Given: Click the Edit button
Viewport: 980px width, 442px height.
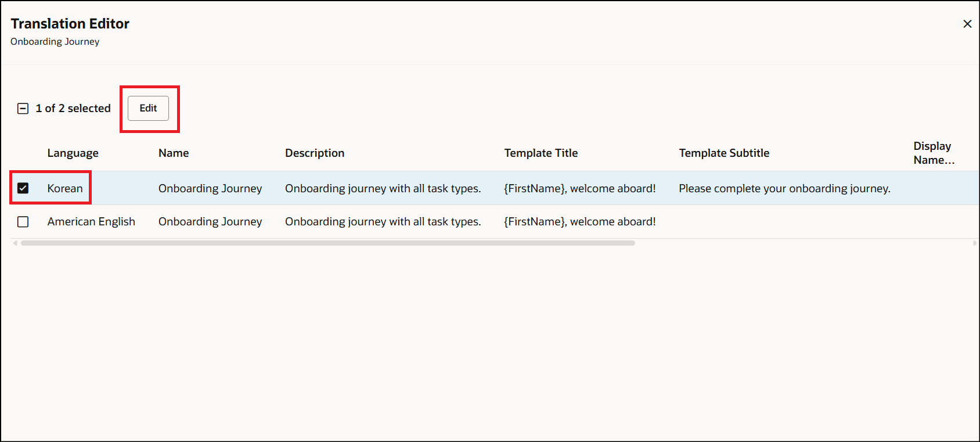Looking at the screenshot, I should 148,108.
